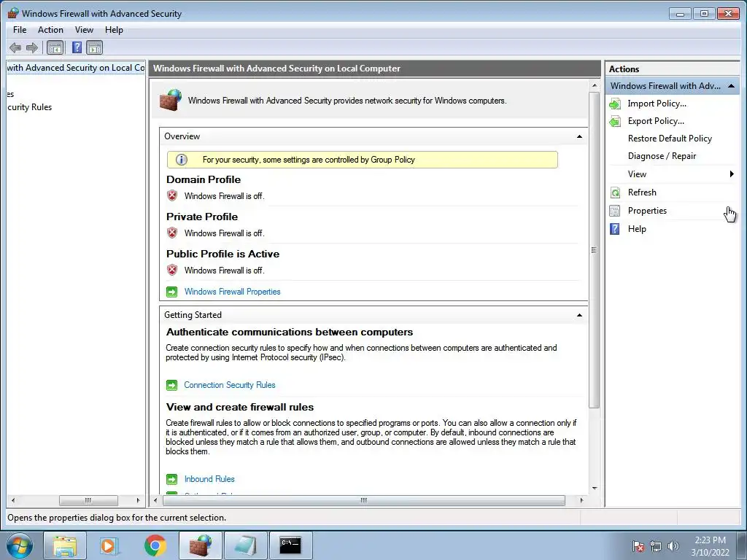Click the green arrow beside Windows Firewall Properties
This screenshot has height=560, width=747.
pyautogui.click(x=171, y=292)
